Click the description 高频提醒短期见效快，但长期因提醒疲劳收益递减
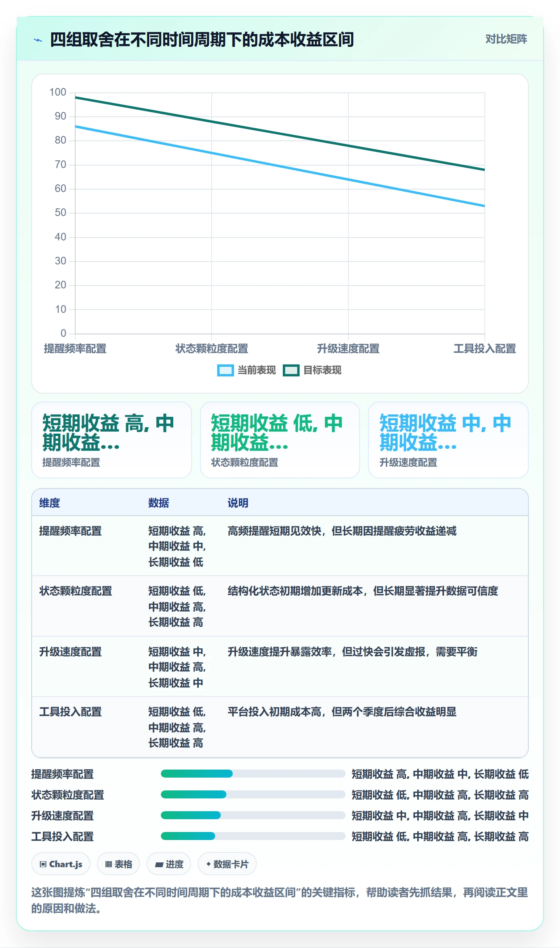 (x=342, y=531)
